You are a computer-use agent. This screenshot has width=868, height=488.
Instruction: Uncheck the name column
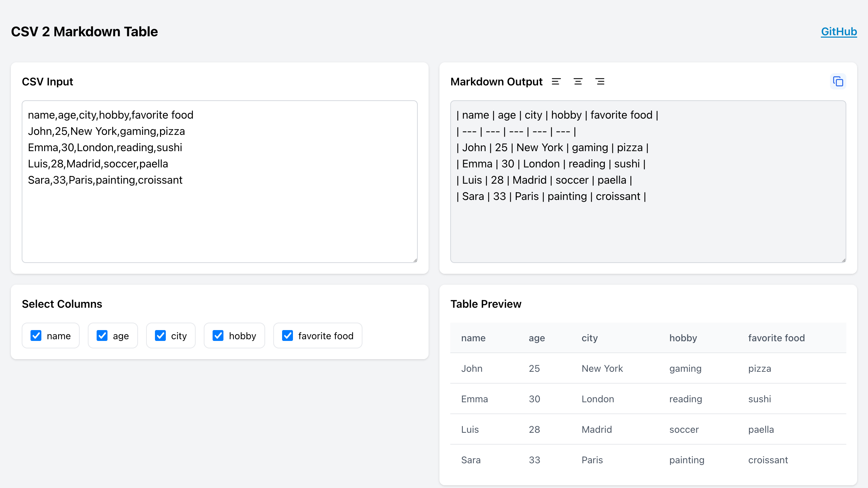(36, 336)
